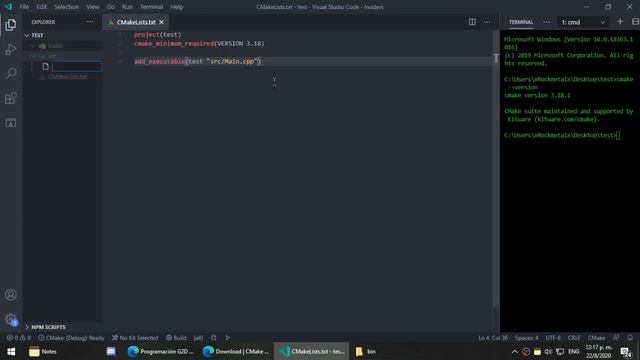This screenshot has width=640, height=360.
Task: Change language mode CMake
Action: tap(596, 338)
